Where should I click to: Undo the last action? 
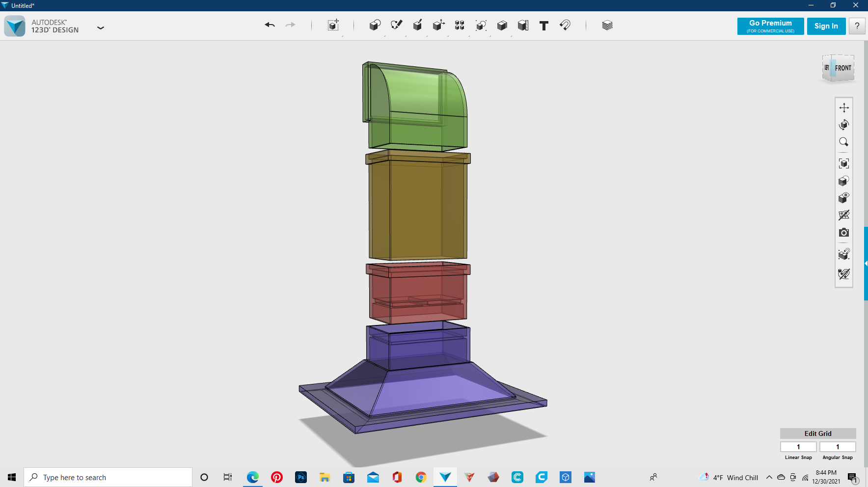pos(270,25)
